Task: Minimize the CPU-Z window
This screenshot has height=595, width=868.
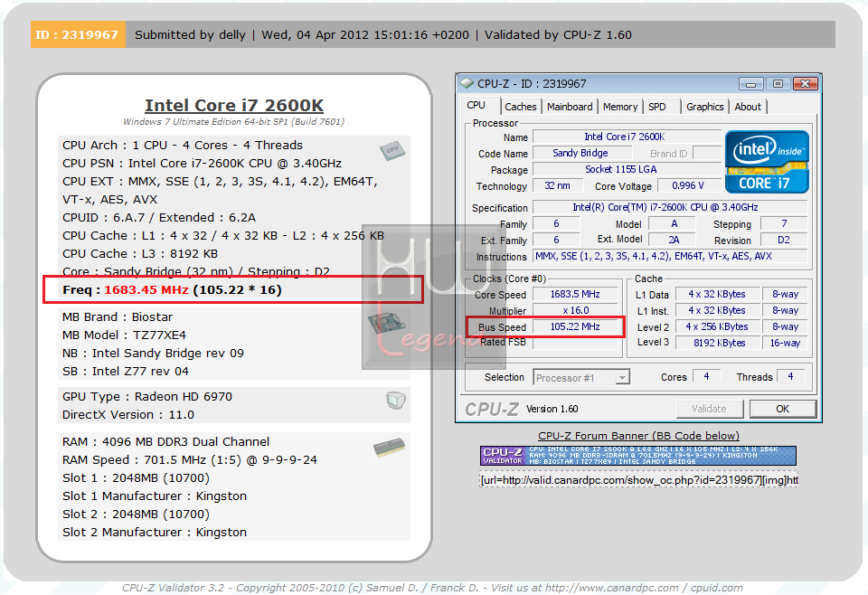Action: 751,84
